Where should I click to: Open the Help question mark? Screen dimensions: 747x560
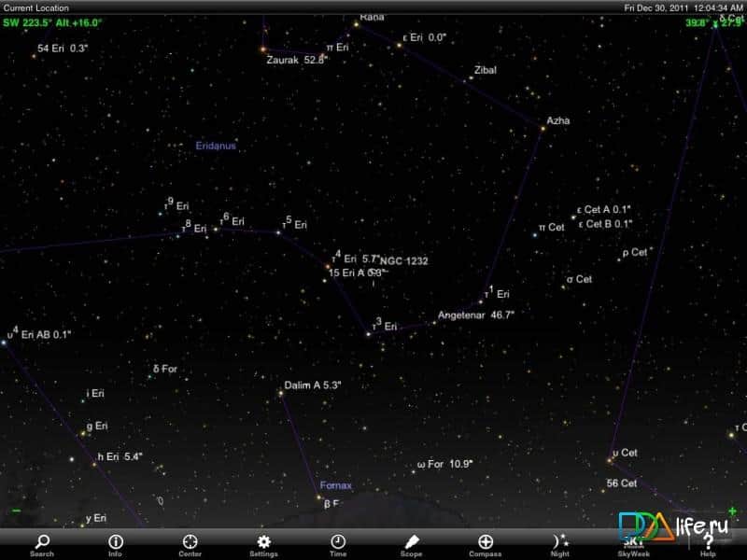(x=708, y=544)
